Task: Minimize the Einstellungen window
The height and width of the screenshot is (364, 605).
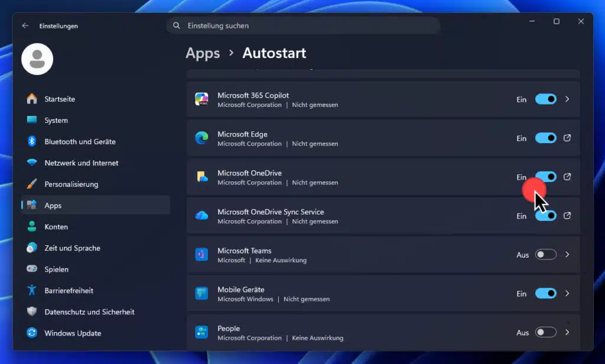Action: click(532, 21)
